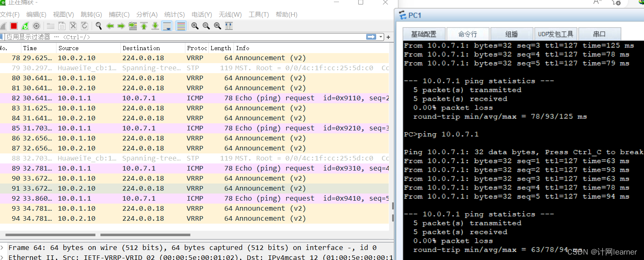Viewport: 644px width, 260px height.
Task: Switch to 基础配置 tab in PC1
Action: coord(423,34)
